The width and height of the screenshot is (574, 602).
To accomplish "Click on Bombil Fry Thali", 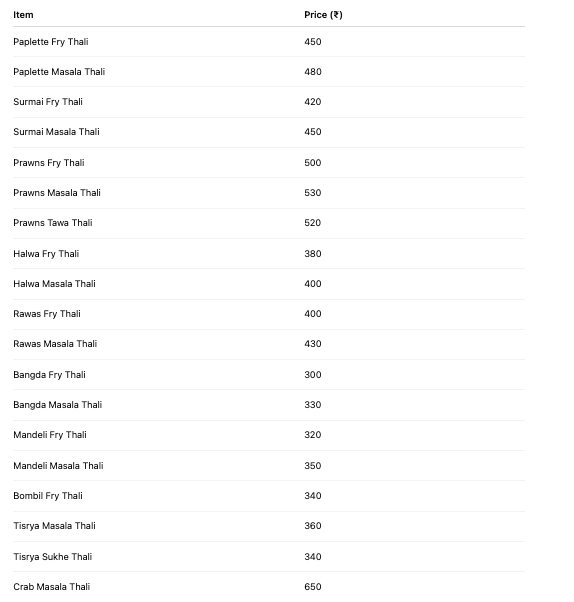I will point(48,496).
